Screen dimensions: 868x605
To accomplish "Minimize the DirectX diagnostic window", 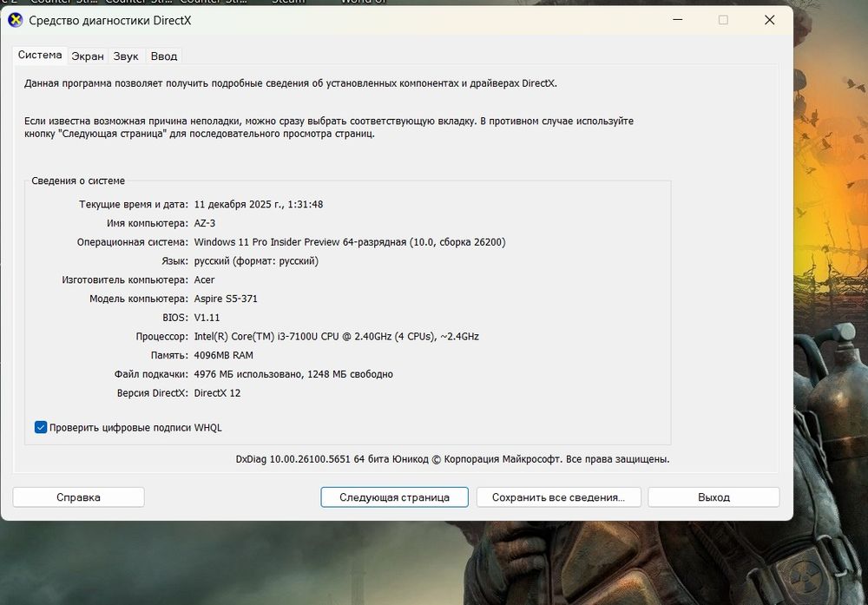I will (x=678, y=20).
